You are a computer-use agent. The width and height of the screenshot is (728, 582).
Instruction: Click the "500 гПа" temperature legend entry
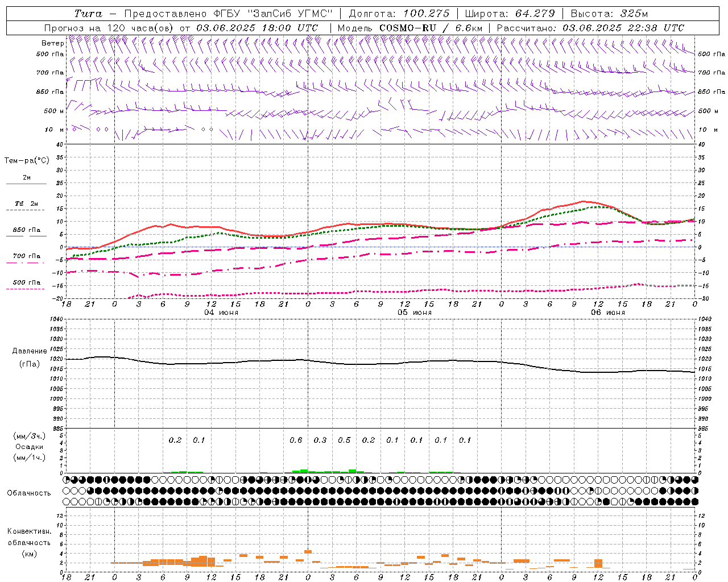pos(26,282)
